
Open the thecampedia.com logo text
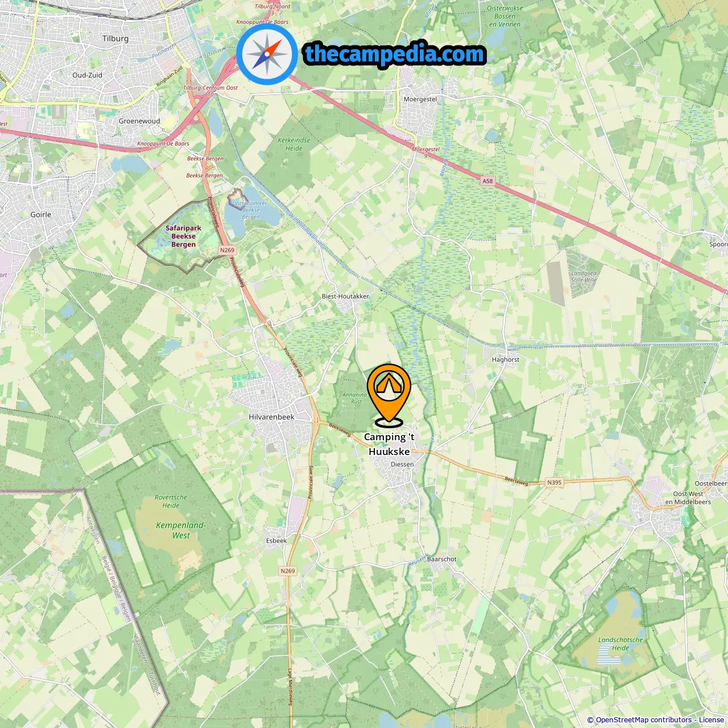coord(395,54)
